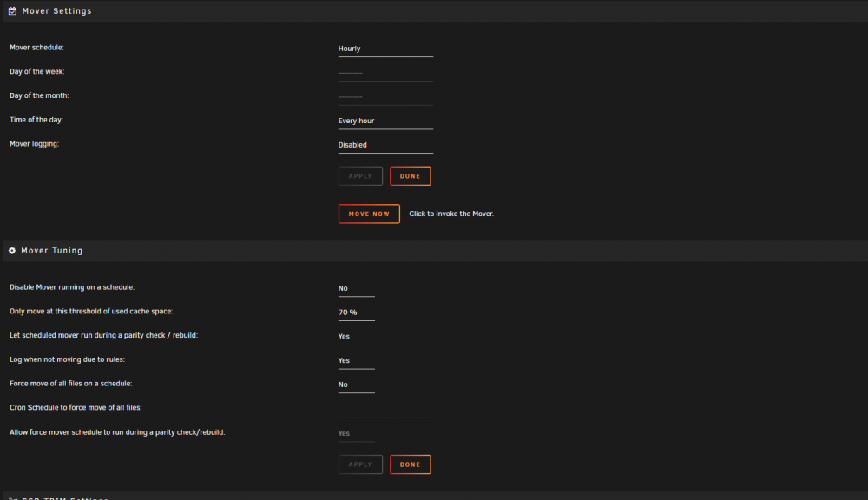
Task: Open Force move of all files dropdown
Action: tap(356, 385)
